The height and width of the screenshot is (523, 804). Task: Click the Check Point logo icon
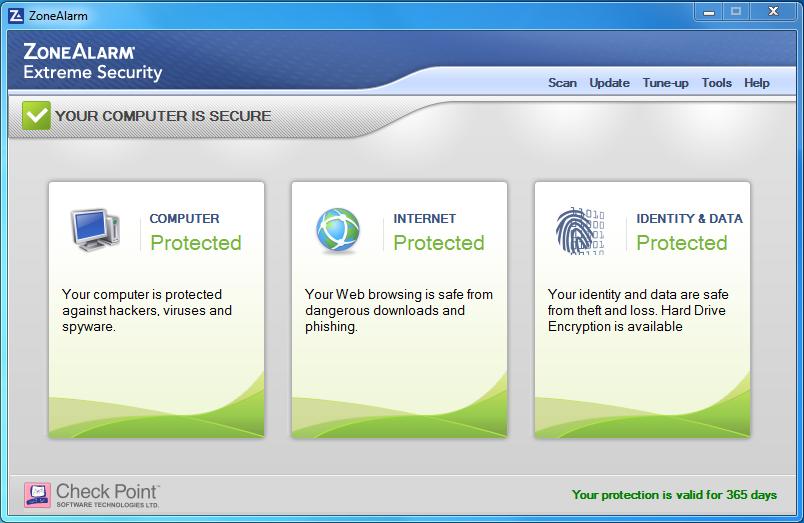coord(37,495)
